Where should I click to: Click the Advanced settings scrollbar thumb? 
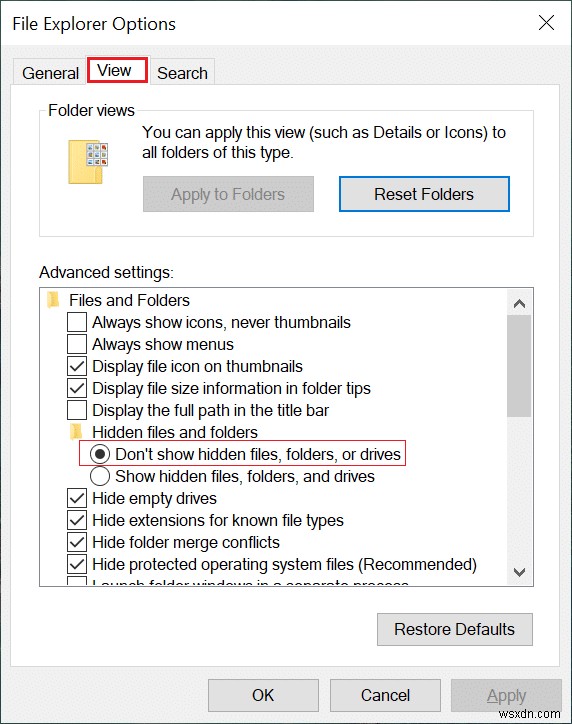(x=519, y=366)
